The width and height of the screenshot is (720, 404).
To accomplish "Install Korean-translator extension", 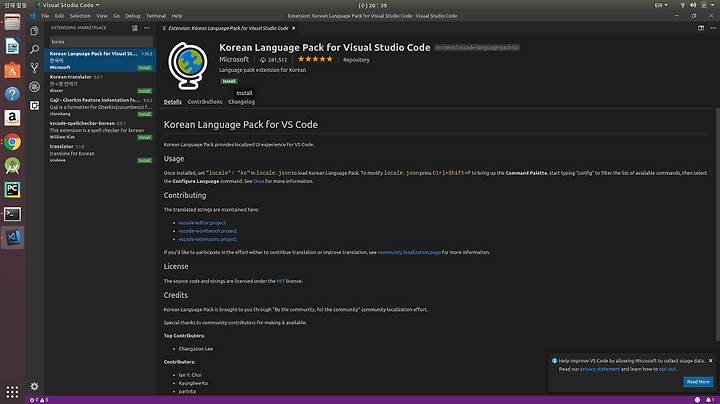I will pyautogui.click(x=145, y=91).
